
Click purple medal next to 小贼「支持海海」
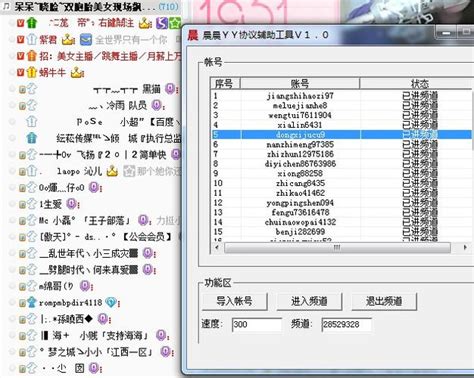(x=161, y=335)
